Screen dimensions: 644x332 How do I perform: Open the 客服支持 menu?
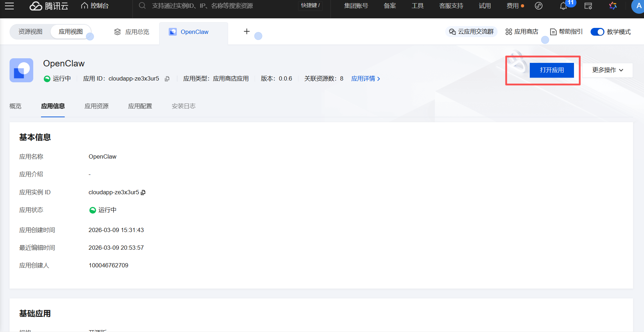(x=451, y=6)
